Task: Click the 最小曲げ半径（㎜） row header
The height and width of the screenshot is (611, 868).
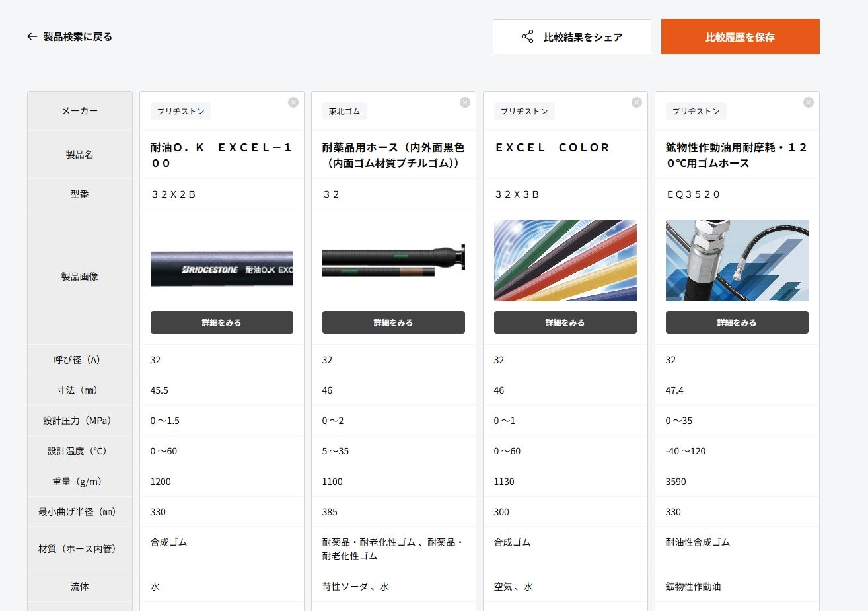Action: 80,512
